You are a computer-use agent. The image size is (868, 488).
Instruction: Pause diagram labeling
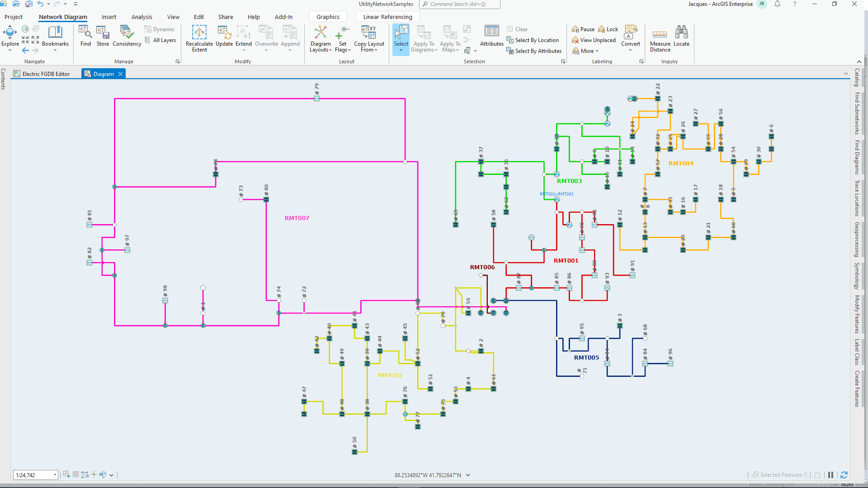(583, 28)
